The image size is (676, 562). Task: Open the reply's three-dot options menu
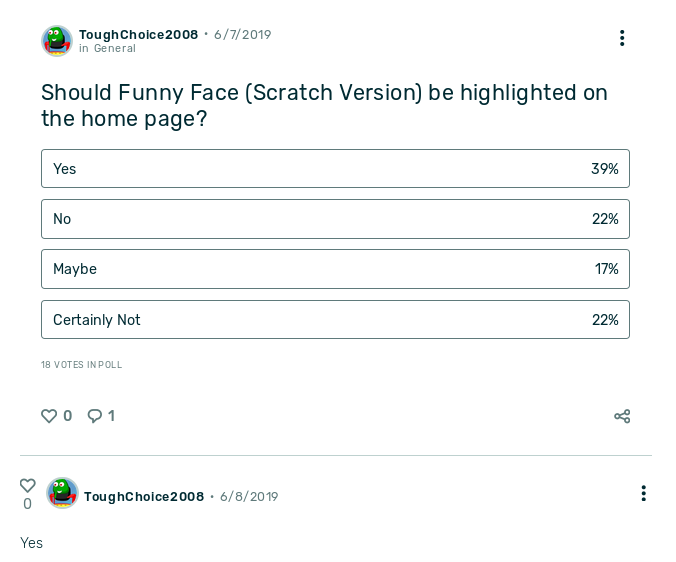pyautogui.click(x=643, y=493)
